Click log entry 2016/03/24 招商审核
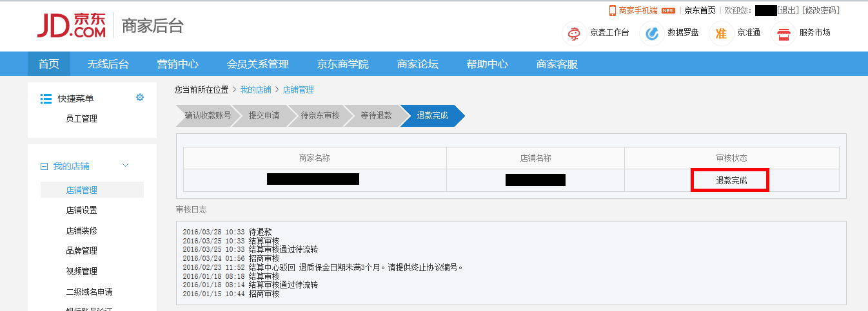This screenshot has height=311, width=868. tap(231, 258)
